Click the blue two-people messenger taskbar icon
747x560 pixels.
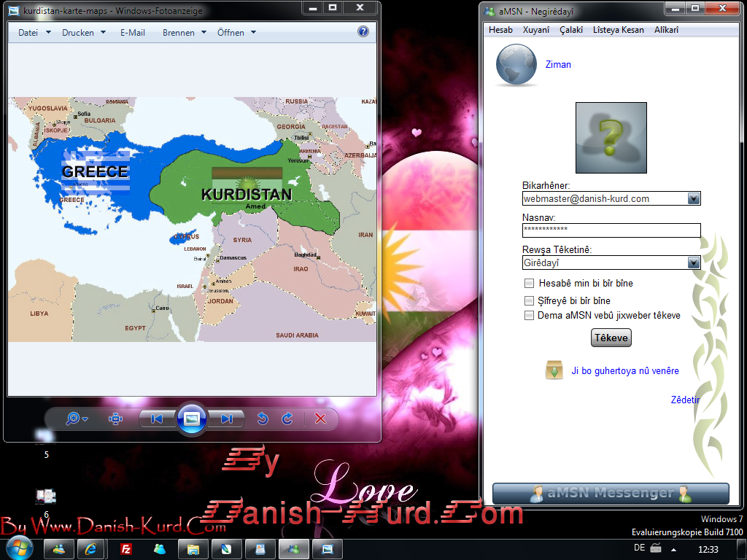160,550
